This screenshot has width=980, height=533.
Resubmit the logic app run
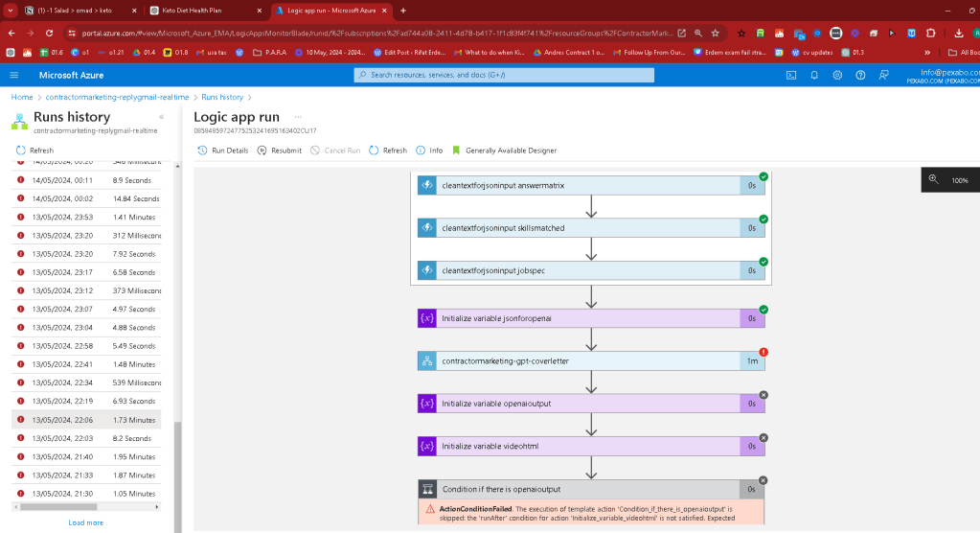point(280,151)
